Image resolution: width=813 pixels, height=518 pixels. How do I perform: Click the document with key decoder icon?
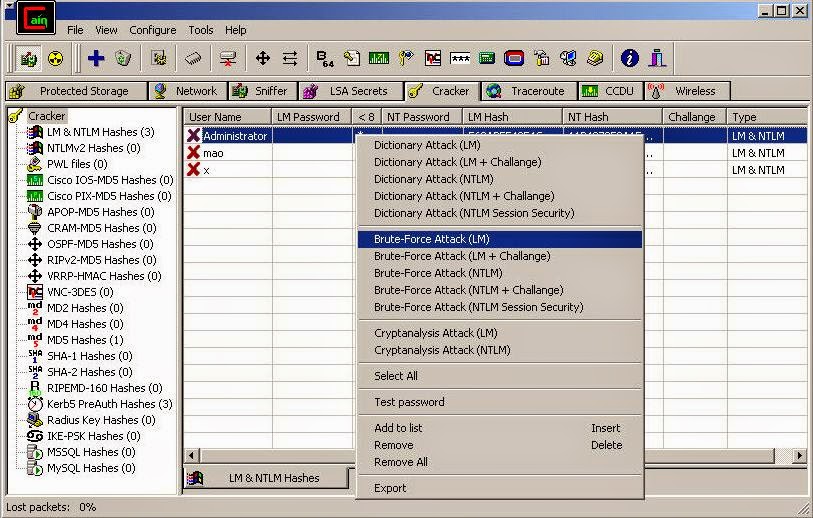click(352, 58)
